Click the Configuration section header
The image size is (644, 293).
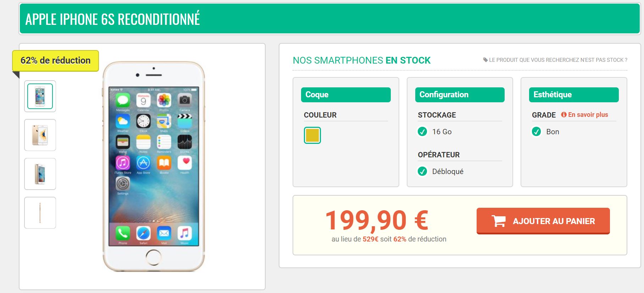[460, 95]
